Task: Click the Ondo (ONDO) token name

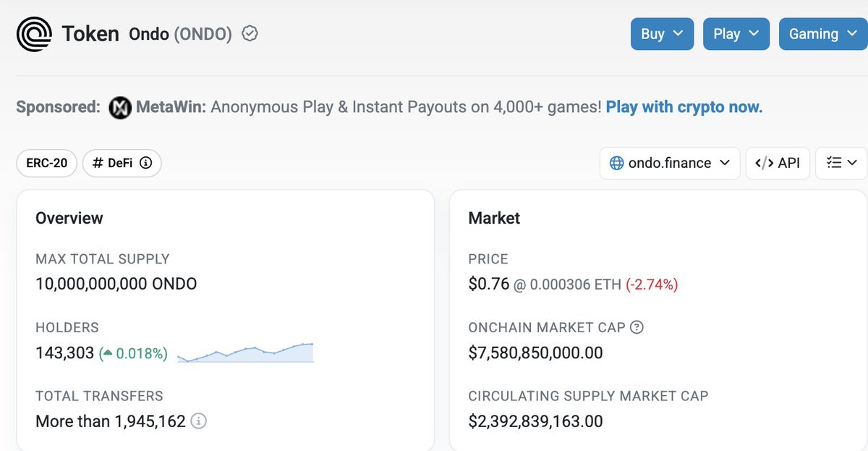Action: tap(180, 34)
